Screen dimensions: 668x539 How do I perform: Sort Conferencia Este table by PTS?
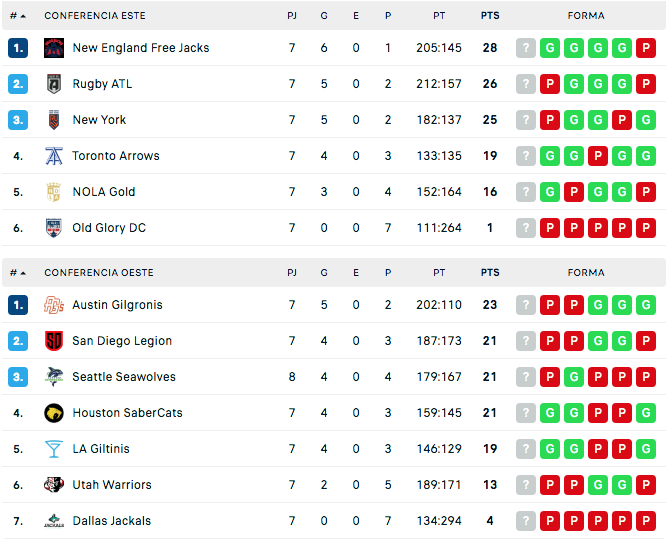point(490,16)
